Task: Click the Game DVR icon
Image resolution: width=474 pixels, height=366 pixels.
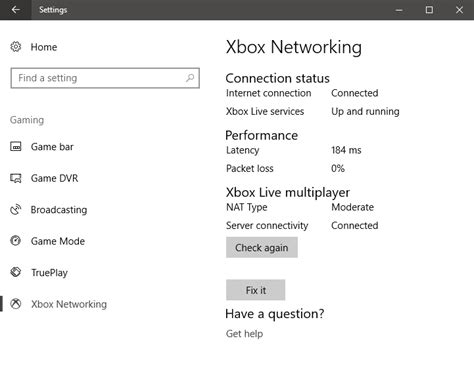Action: tap(16, 178)
